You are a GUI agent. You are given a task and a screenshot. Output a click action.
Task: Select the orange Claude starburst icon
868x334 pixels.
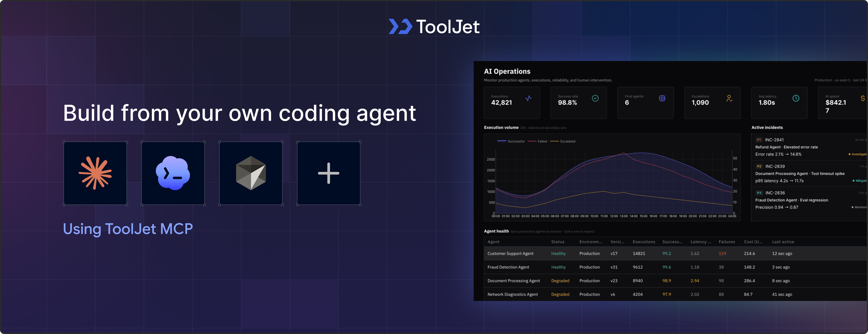[x=95, y=173]
